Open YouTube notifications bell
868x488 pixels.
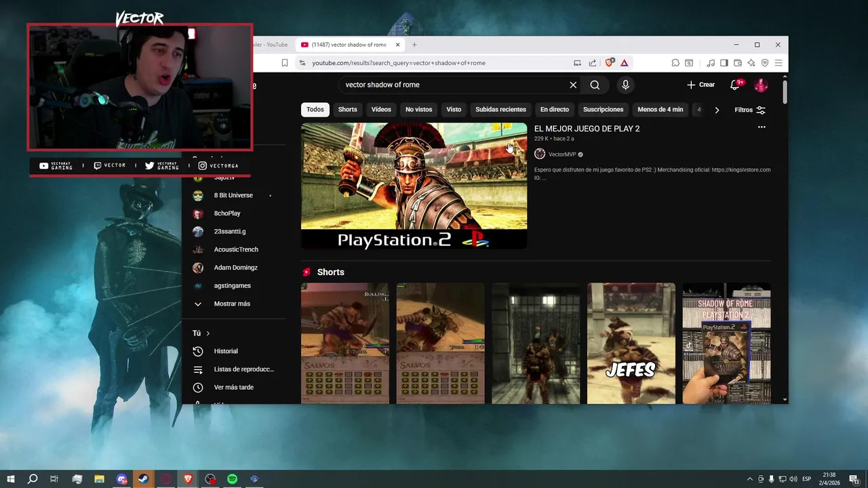tap(735, 85)
